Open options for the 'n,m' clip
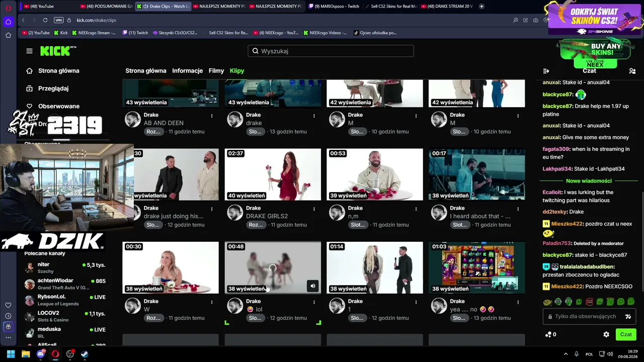644x362 pixels. 416,209
